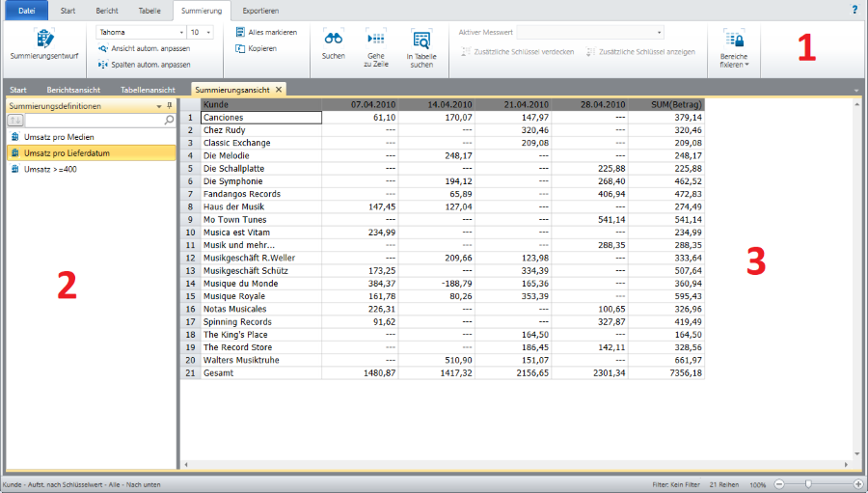Switch to the Tabellenansicht tab
The height and width of the screenshot is (493, 868).
pyautogui.click(x=149, y=90)
